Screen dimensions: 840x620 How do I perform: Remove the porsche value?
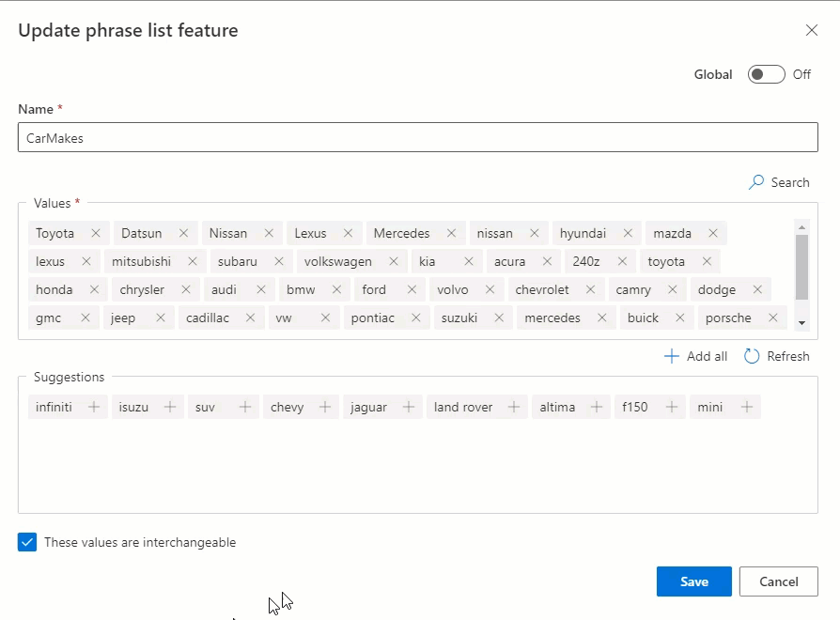click(x=772, y=318)
